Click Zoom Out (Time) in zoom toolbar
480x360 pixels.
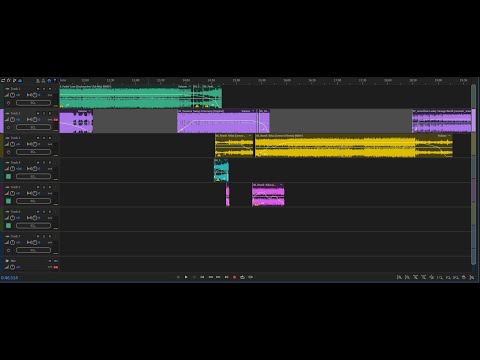(x=423, y=277)
